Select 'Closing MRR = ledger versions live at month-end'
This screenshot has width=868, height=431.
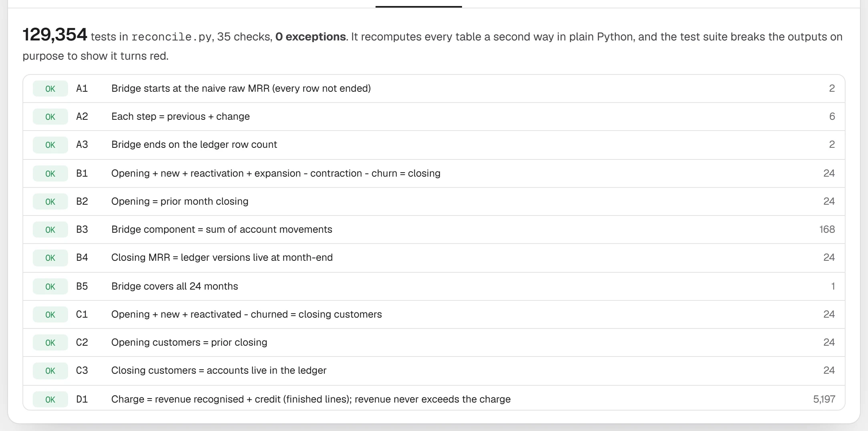[222, 258]
